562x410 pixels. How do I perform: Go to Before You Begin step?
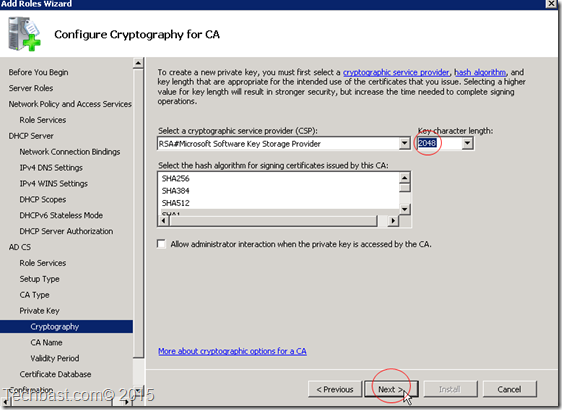point(38,72)
